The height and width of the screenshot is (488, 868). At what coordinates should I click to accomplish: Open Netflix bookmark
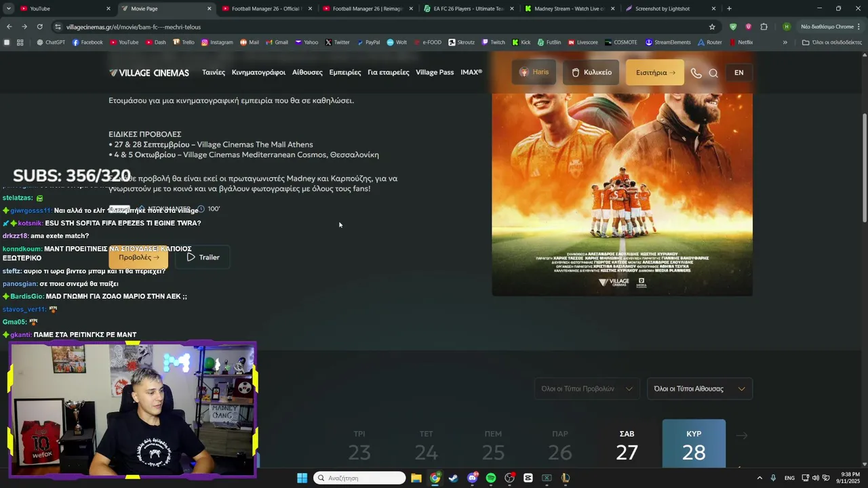tap(741, 42)
